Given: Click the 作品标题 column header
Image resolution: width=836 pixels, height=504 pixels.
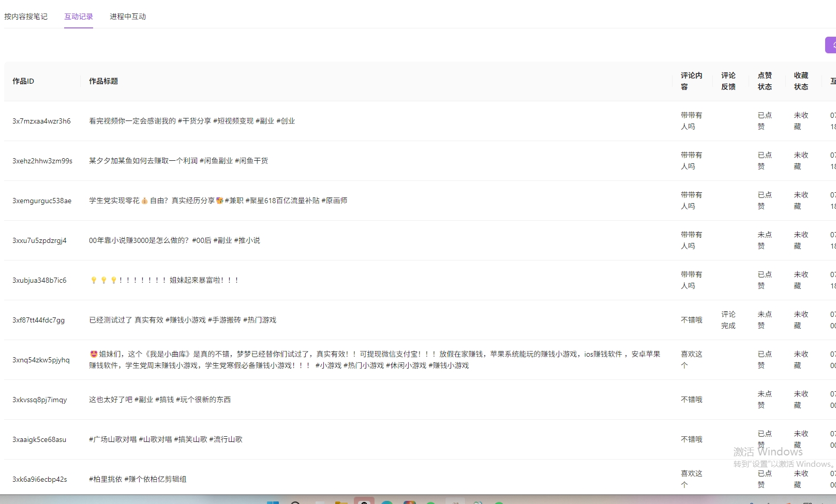Looking at the screenshot, I should pos(103,81).
